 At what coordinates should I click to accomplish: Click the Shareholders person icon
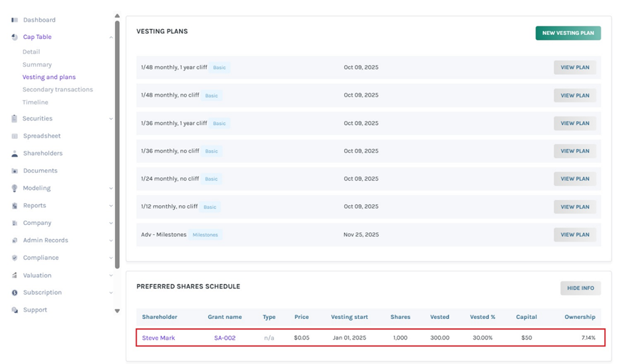pyautogui.click(x=15, y=154)
